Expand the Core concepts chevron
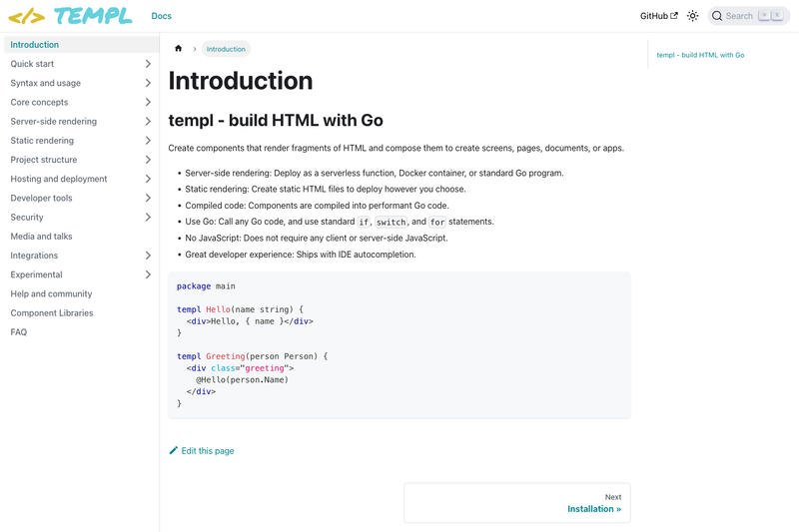 [148, 102]
